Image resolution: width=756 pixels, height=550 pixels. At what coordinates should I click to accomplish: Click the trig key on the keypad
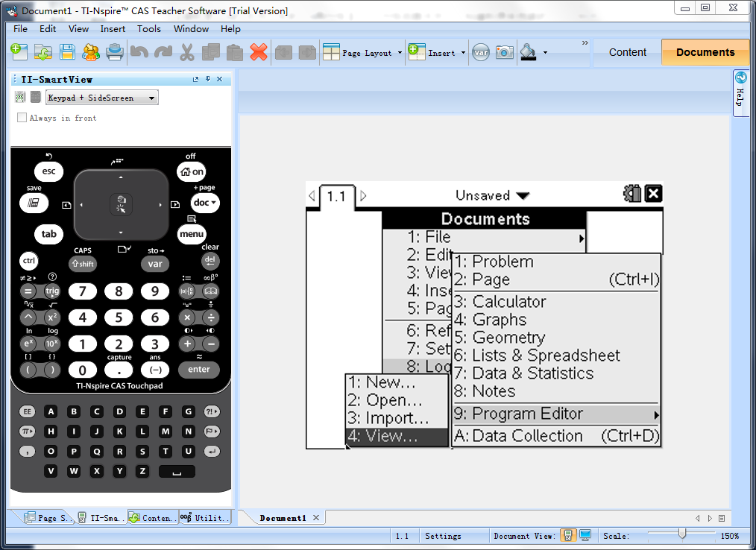point(52,291)
